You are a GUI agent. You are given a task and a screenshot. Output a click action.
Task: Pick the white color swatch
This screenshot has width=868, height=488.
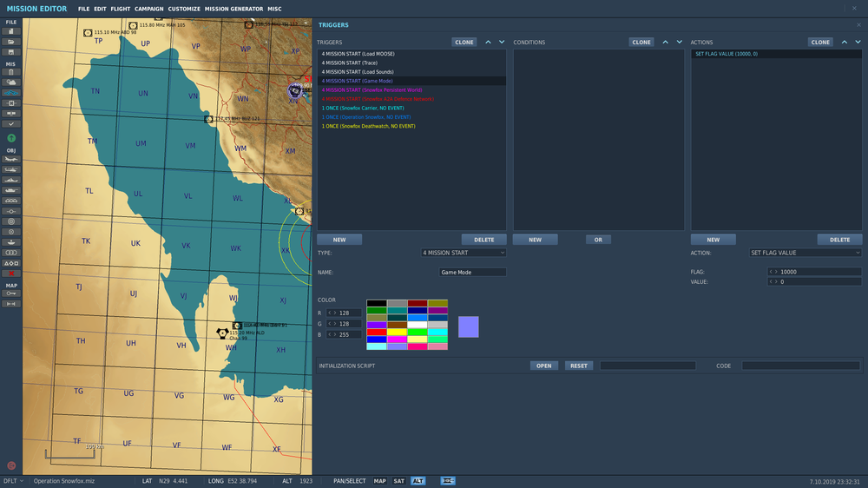pyautogui.click(x=418, y=325)
